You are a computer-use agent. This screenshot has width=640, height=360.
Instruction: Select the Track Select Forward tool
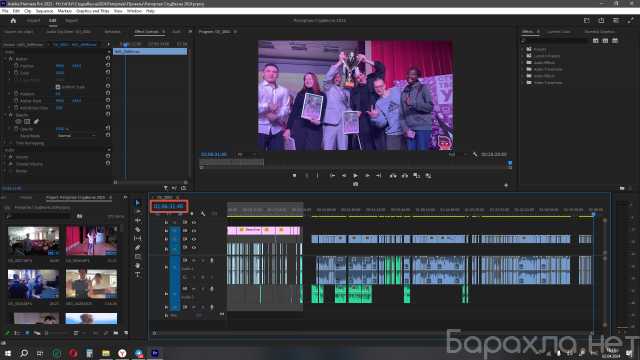[x=138, y=211]
